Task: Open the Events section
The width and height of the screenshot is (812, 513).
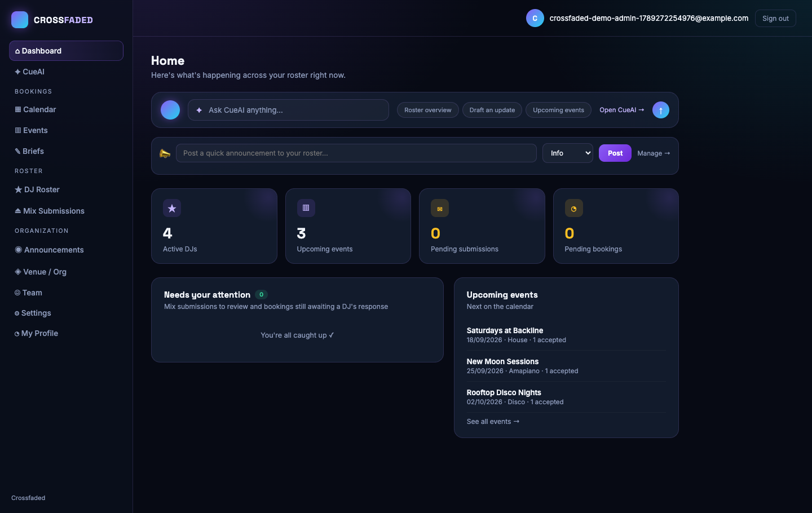Action: (x=66, y=130)
